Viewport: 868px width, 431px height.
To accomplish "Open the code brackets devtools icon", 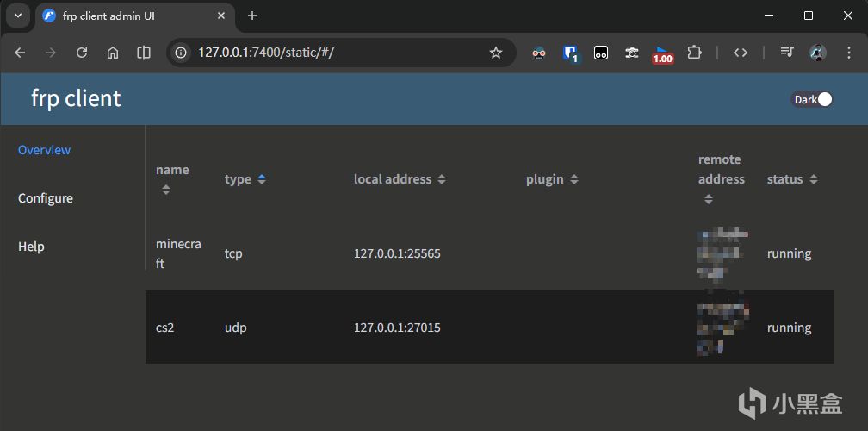I will click(741, 53).
